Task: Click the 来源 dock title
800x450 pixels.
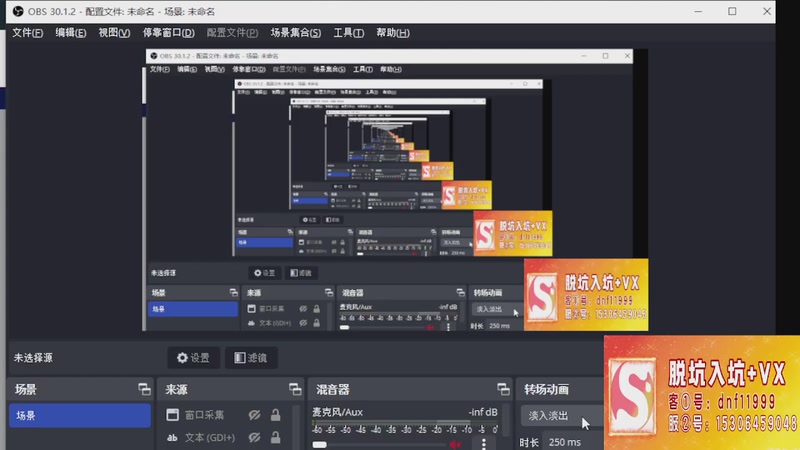Action: pyautogui.click(x=177, y=390)
